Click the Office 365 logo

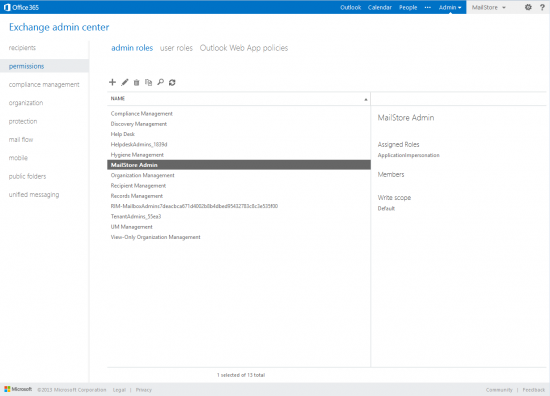pos(21,7)
